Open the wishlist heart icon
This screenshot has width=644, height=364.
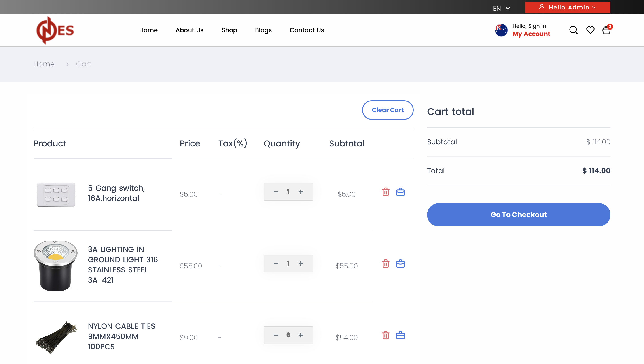coord(590,30)
